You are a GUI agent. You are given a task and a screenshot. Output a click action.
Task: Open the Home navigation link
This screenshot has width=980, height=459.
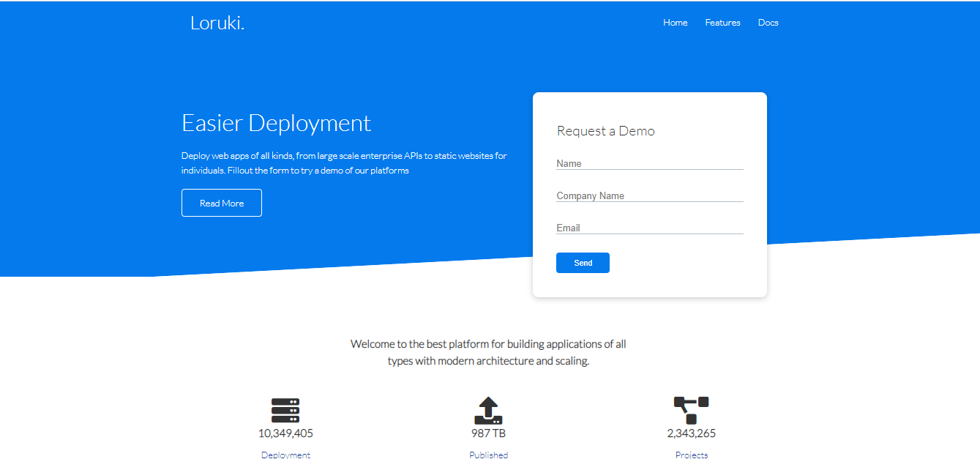click(675, 23)
